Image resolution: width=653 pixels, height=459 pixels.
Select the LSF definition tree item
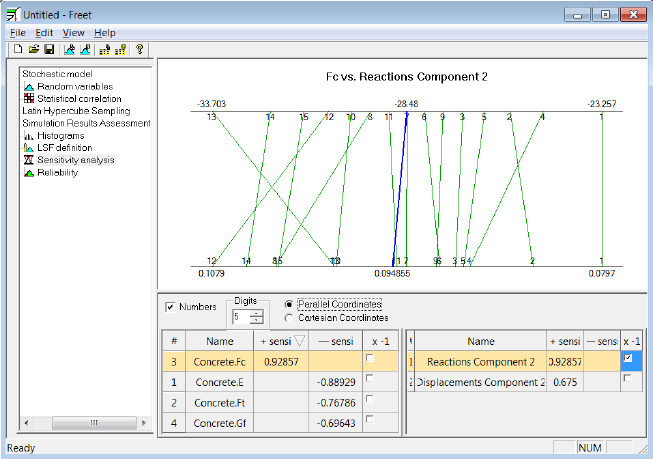click(x=65, y=148)
